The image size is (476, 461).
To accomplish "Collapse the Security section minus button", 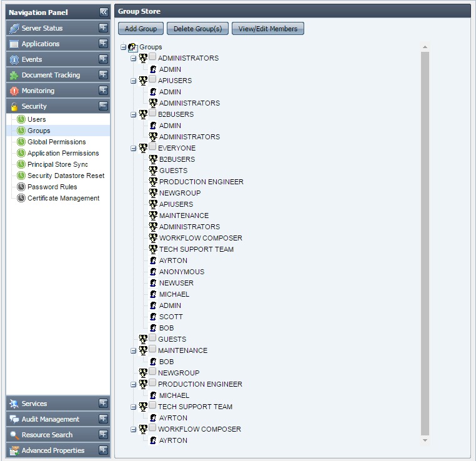I will (x=103, y=106).
